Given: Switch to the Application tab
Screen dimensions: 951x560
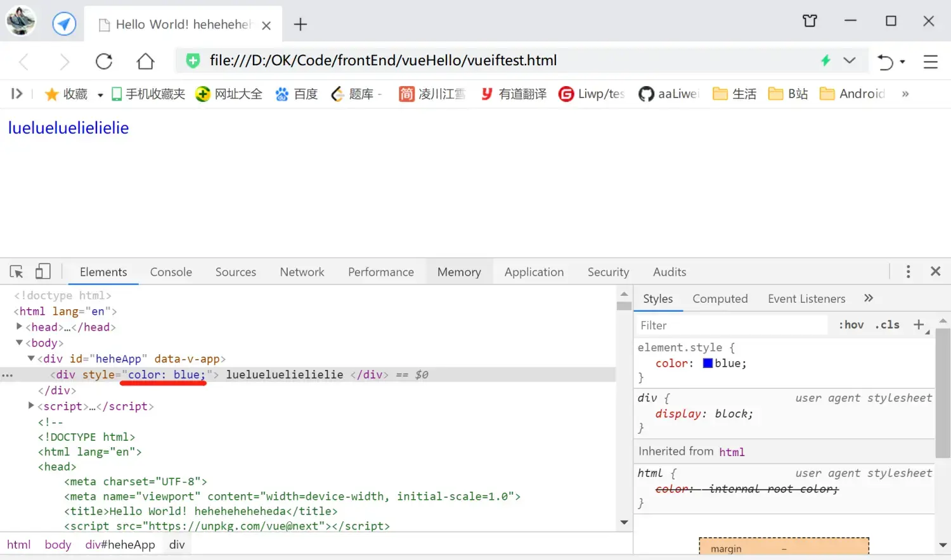Looking at the screenshot, I should pos(534,272).
